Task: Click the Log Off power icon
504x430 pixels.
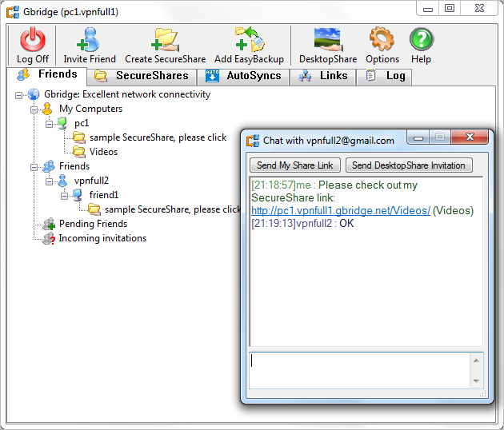Action: (x=33, y=39)
